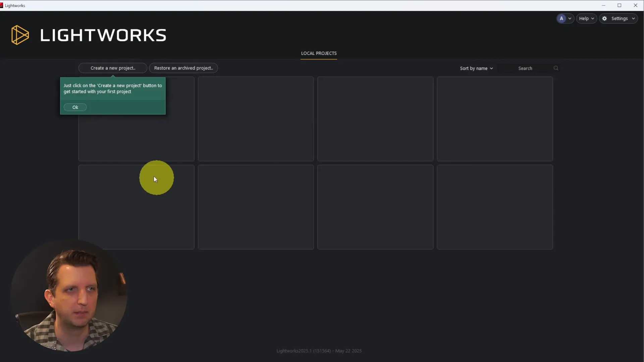Click Create a new project button

tap(113, 68)
